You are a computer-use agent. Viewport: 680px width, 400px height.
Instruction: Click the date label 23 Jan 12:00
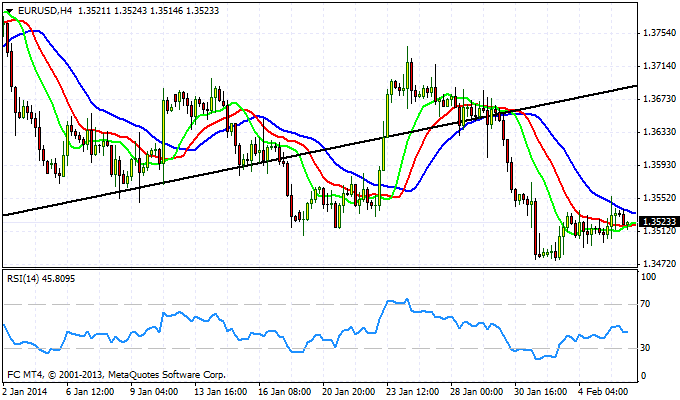pos(413,391)
